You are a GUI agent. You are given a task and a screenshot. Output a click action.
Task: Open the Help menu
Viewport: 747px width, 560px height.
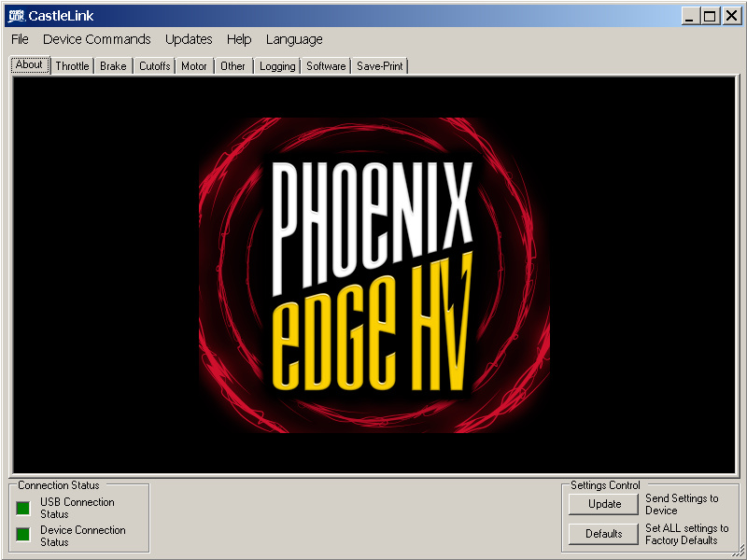pos(239,39)
